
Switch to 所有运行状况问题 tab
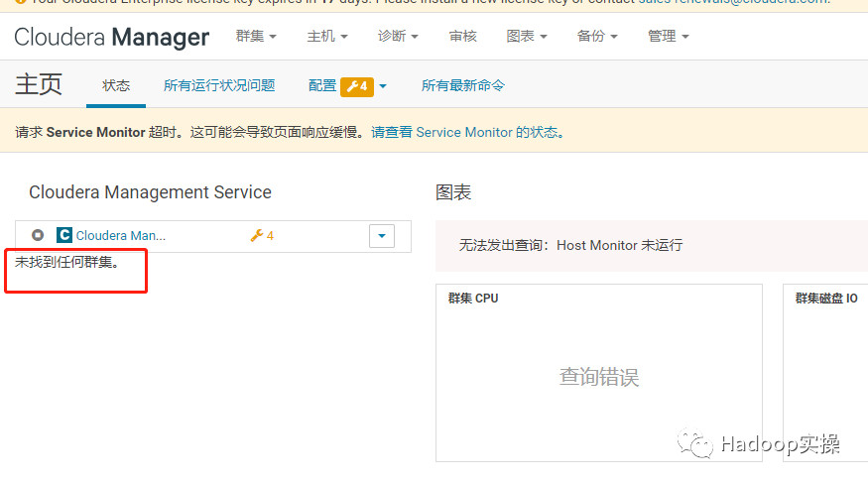pyautogui.click(x=219, y=86)
